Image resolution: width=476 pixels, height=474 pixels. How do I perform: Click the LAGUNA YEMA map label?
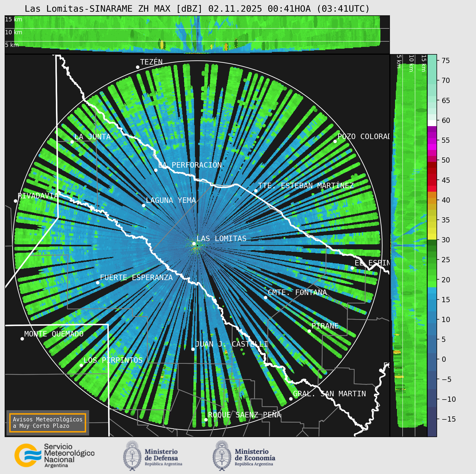(x=171, y=200)
